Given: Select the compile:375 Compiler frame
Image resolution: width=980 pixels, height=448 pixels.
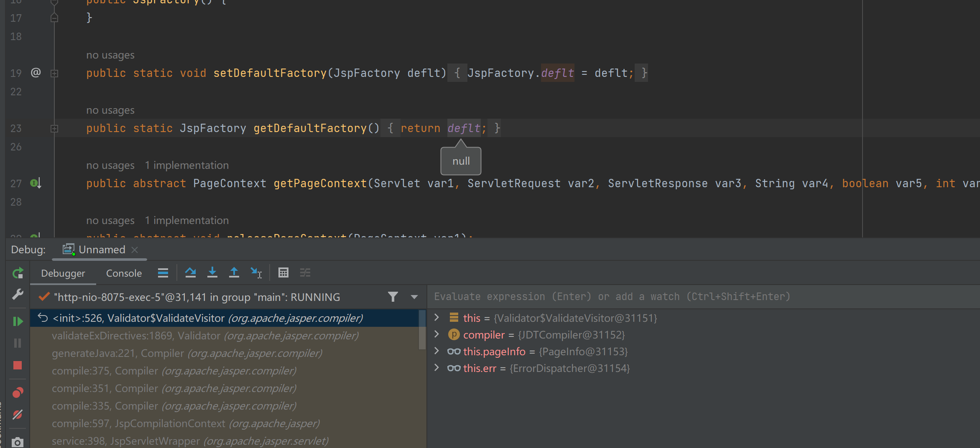Looking at the screenshot, I should coord(225,371).
